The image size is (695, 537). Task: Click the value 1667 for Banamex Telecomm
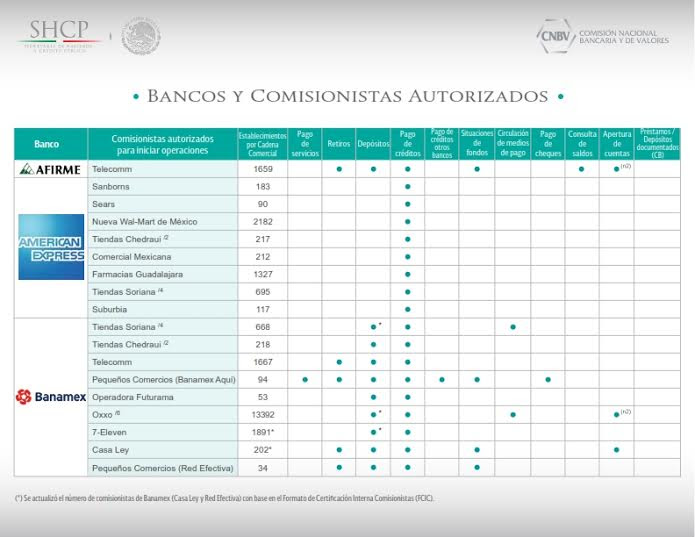click(x=263, y=362)
